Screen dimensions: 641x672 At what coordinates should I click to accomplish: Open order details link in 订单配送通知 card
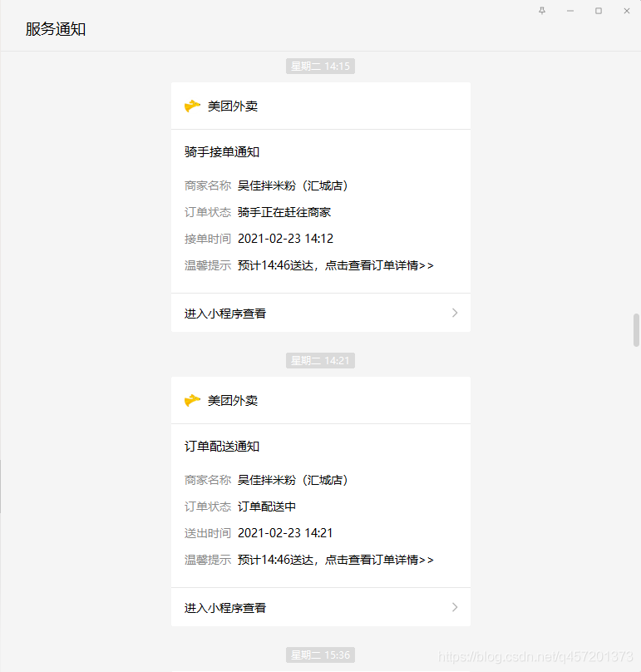[379, 561]
